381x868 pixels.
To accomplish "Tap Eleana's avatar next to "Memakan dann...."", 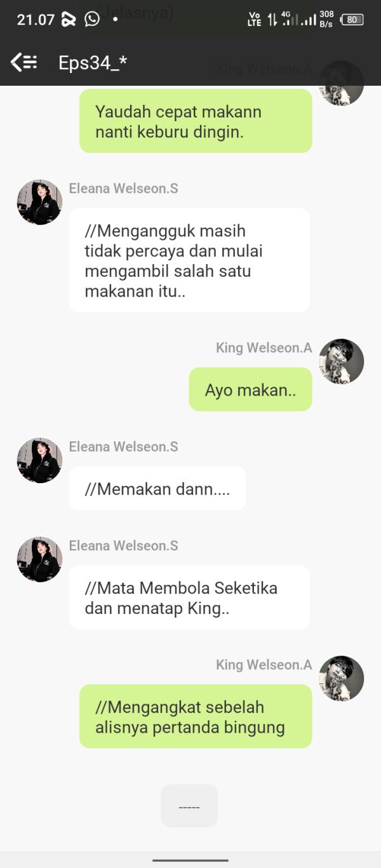I will [39, 460].
